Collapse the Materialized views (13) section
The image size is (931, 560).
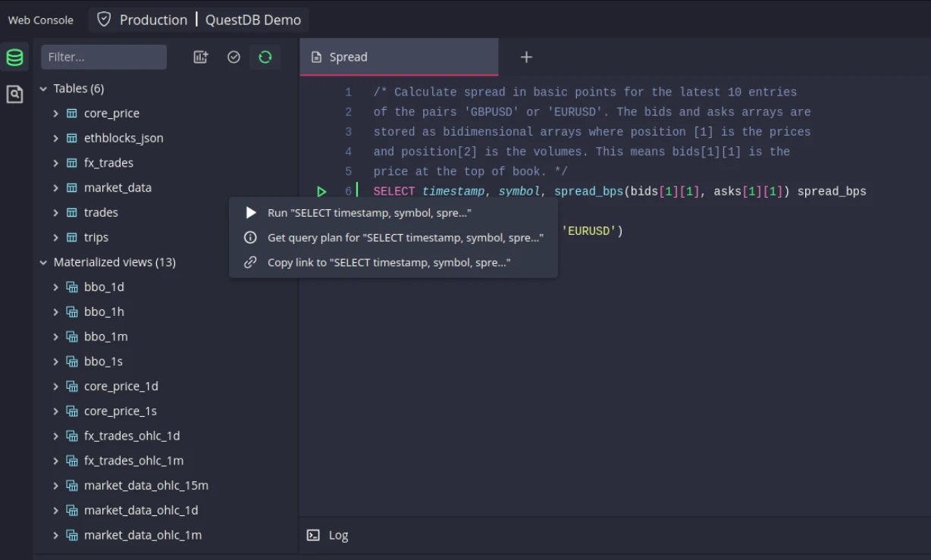[43, 262]
